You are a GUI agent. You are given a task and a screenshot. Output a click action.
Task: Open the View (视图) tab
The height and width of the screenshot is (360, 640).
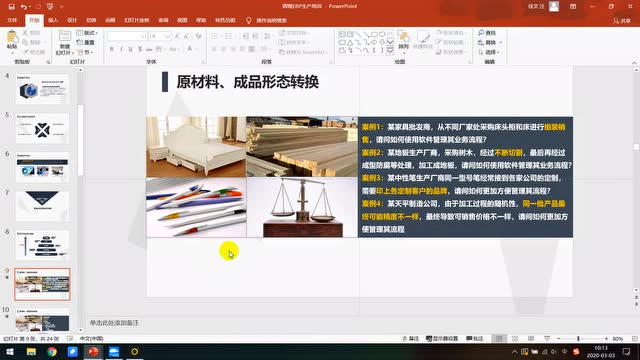(x=182, y=20)
